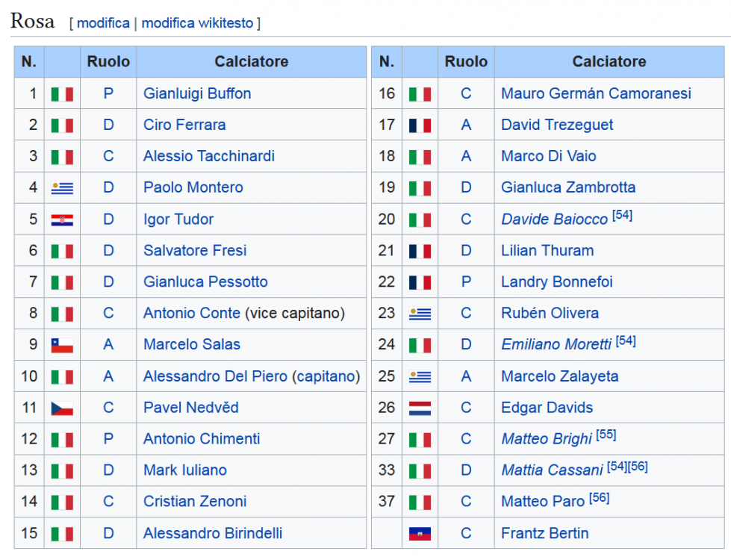731x560 pixels.
Task: Click footnote 54 beside Davide Baiocco
Action: [x=622, y=215]
